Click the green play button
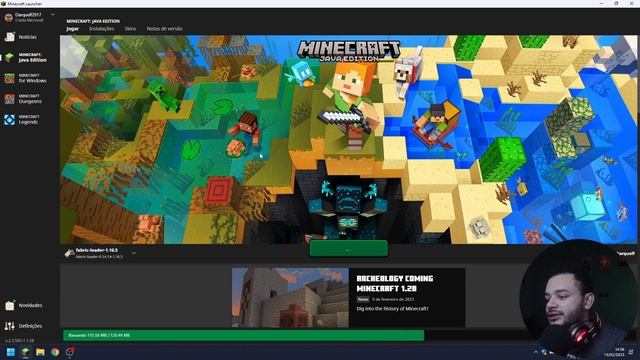The width and height of the screenshot is (640, 360). (349, 249)
